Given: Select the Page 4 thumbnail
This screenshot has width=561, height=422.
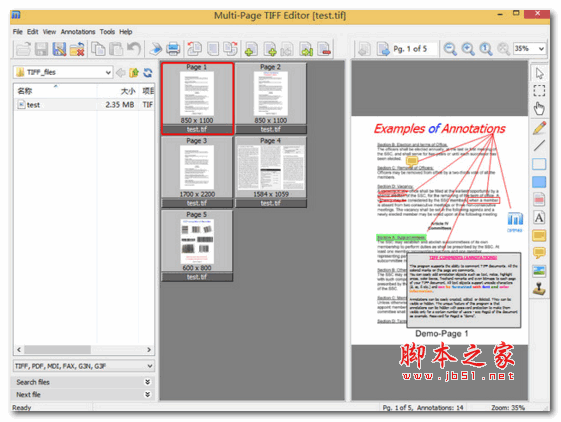Looking at the screenshot, I should [271, 172].
